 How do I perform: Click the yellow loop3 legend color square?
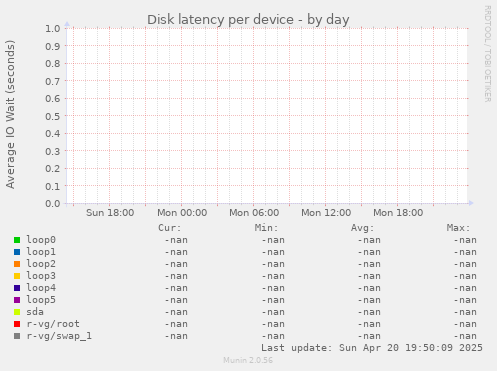pyautogui.click(x=17, y=276)
